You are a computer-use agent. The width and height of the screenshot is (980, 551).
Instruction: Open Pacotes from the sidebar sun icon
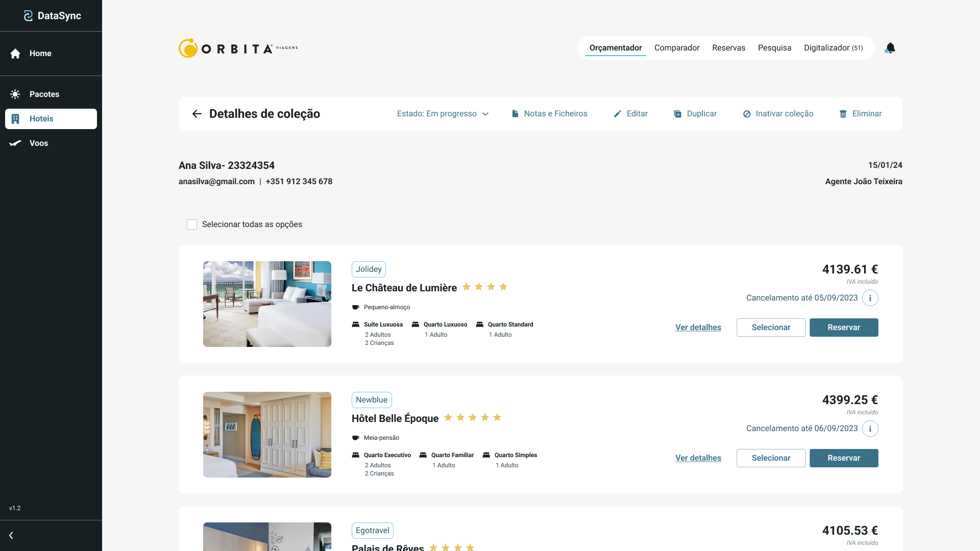[x=15, y=94]
